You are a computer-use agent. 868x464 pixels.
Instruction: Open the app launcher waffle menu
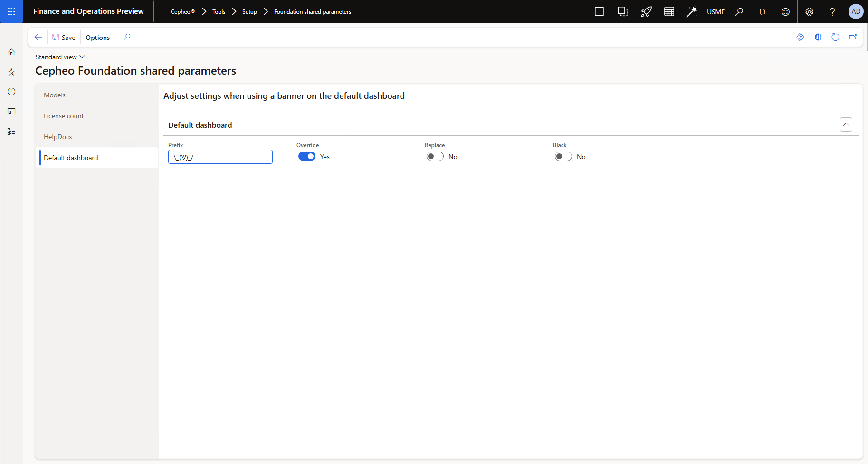point(11,11)
